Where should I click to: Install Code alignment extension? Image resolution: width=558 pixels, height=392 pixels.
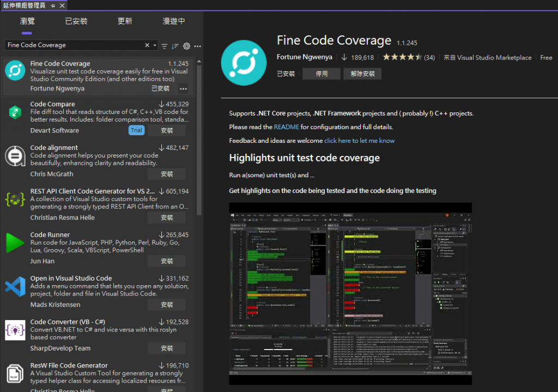[167, 174]
